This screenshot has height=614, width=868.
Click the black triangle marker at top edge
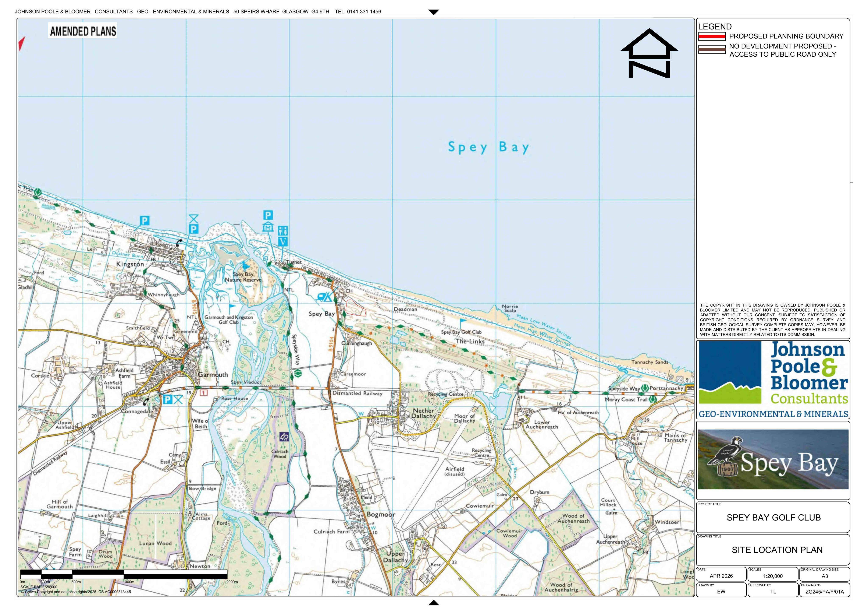434,12
